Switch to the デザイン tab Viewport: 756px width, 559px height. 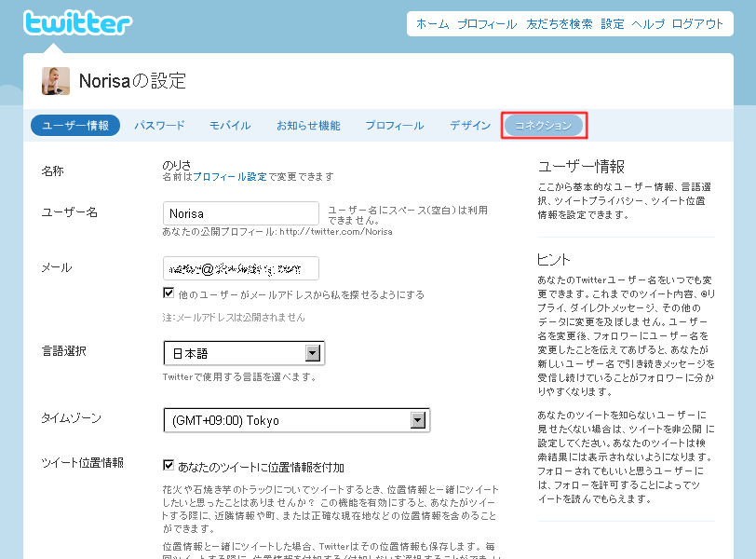pyautogui.click(x=470, y=126)
